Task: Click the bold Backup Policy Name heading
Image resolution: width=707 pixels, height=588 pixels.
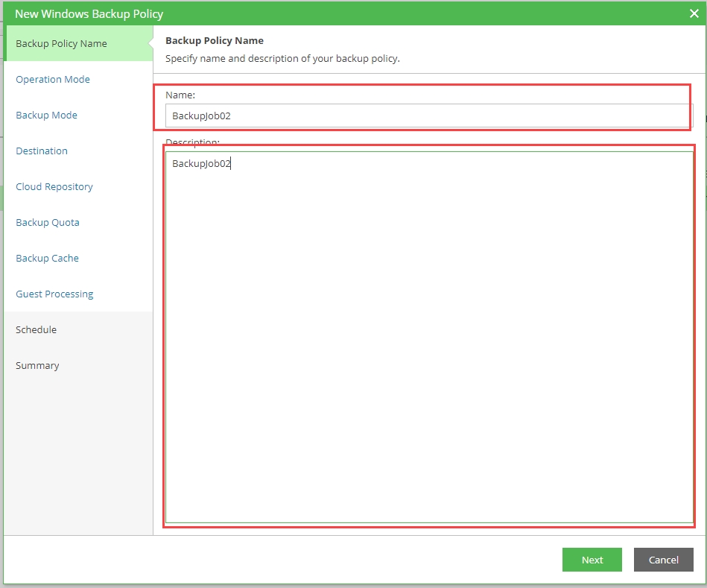Action: [x=215, y=40]
